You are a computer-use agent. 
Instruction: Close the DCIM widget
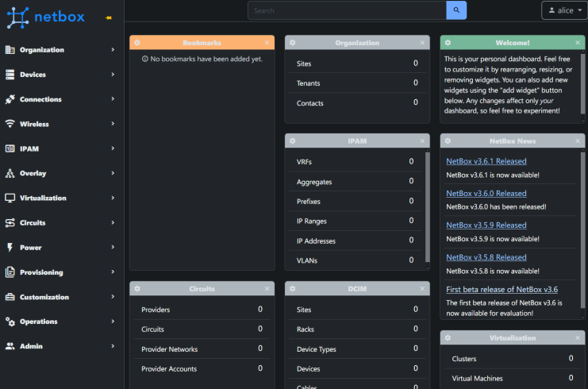[x=422, y=289]
